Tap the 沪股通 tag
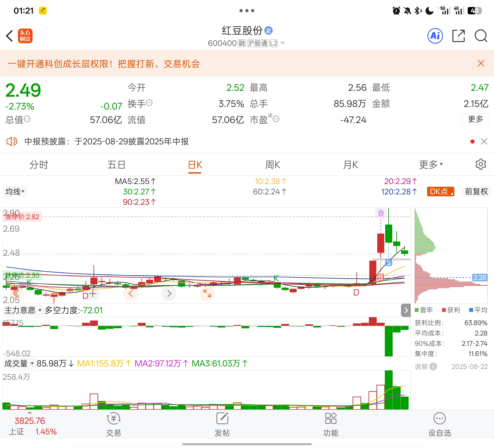The height and width of the screenshot is (448, 494). click(257, 43)
